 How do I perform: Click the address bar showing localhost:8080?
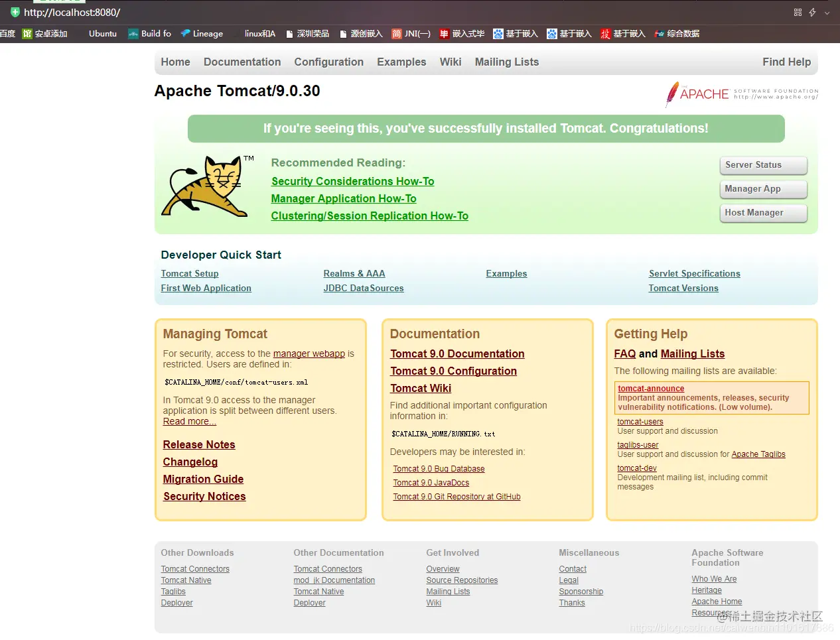[72, 12]
